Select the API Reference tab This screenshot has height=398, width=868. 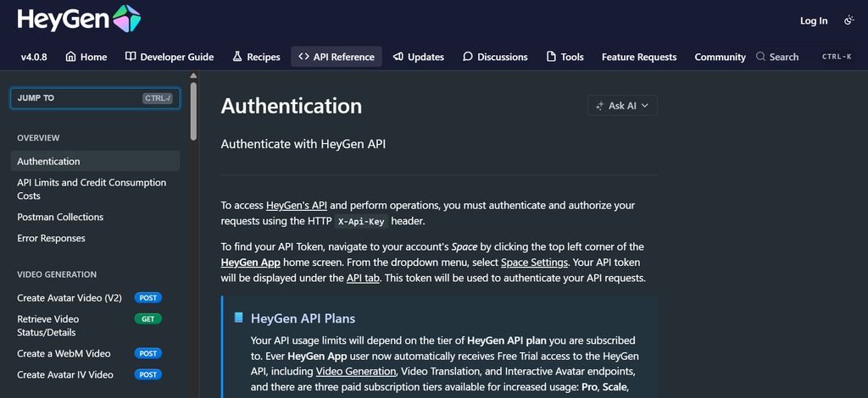pos(336,57)
